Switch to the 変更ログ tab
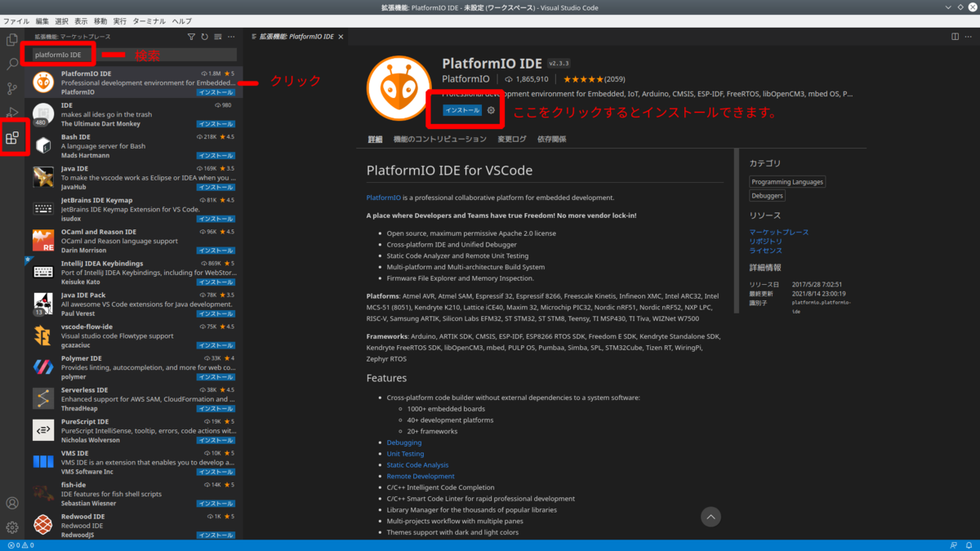This screenshot has height=551, width=980. pos(512,140)
